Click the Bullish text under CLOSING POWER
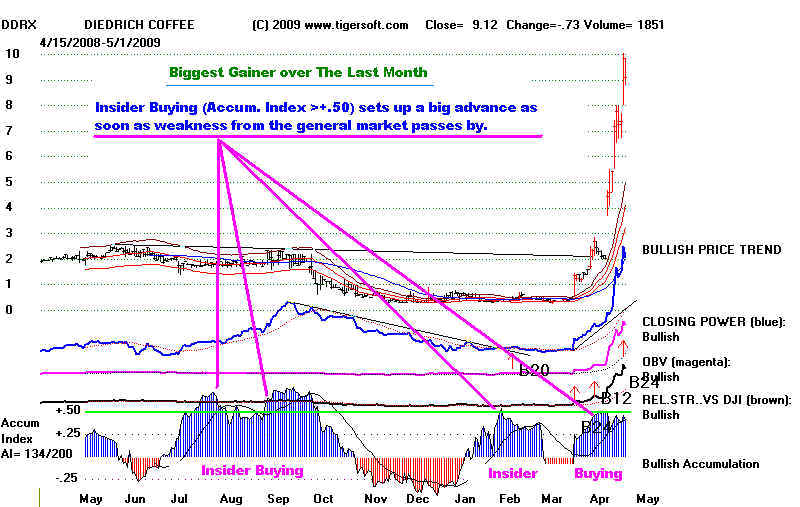The image size is (800, 507). (661, 337)
